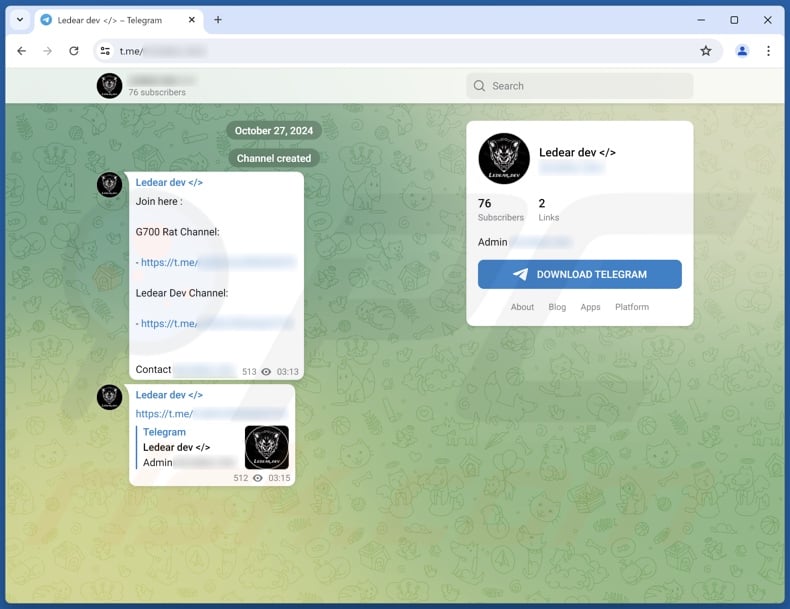Open the author name on the 'Join here' message
Viewport: 790px width, 609px height.
(169, 182)
